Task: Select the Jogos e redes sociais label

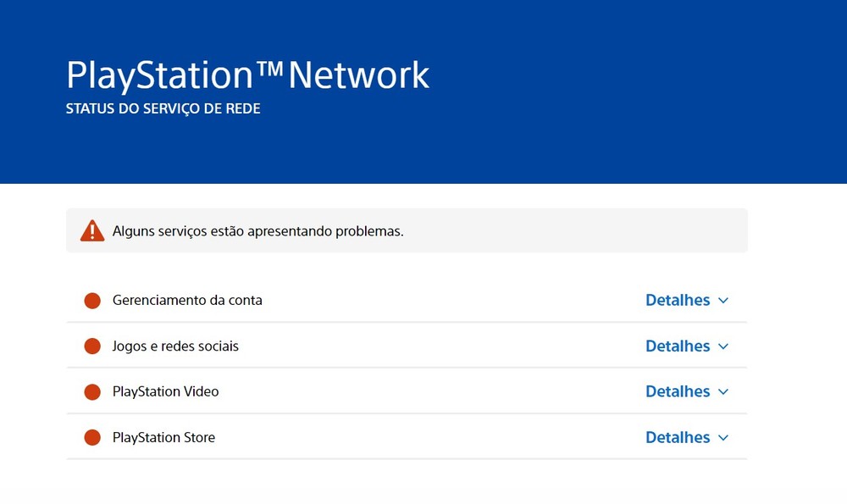Action: 175,346
